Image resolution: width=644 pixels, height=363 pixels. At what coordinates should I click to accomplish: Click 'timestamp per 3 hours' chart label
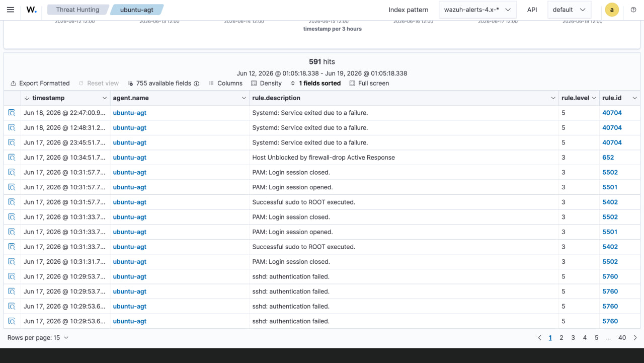click(333, 29)
